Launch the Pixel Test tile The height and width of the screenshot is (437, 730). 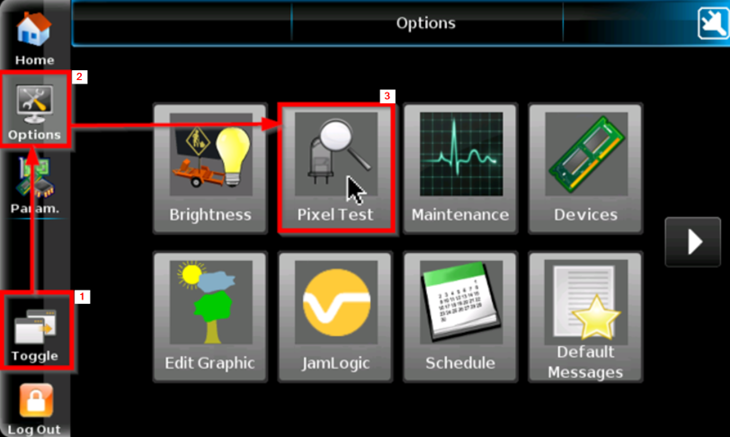pyautogui.click(x=335, y=168)
